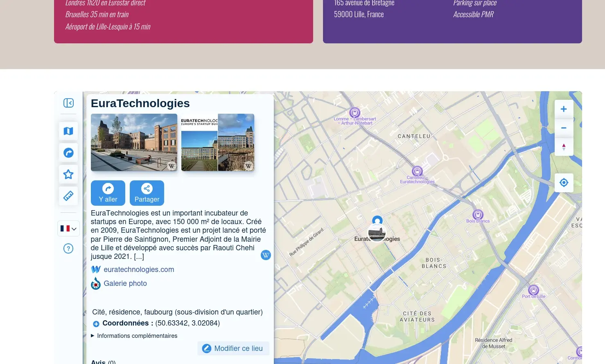This screenshot has height=364, width=605.
Task: Open the map layers icon in the sidebar
Action: [x=68, y=131]
